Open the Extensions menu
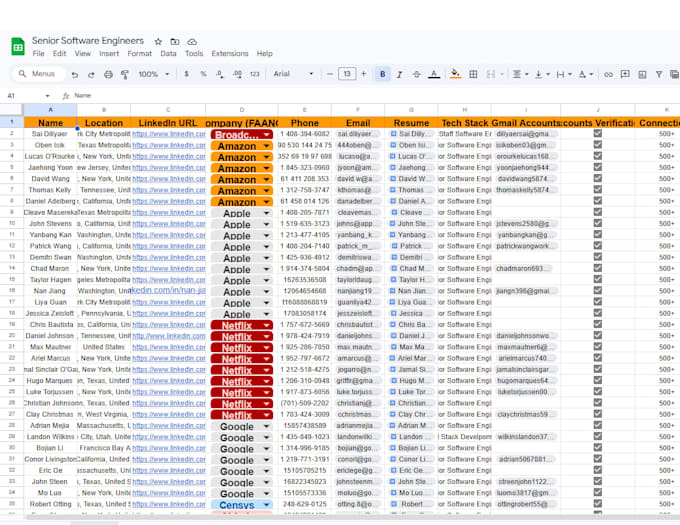The image size is (680, 525). (x=229, y=54)
